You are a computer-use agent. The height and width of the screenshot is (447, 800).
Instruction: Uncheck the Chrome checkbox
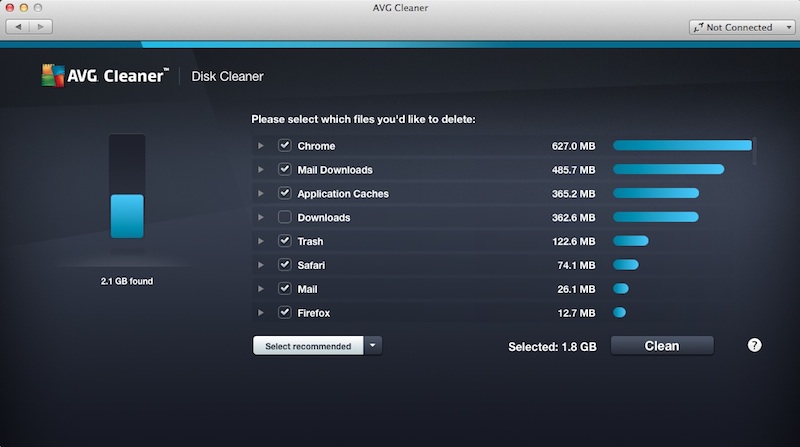284,145
